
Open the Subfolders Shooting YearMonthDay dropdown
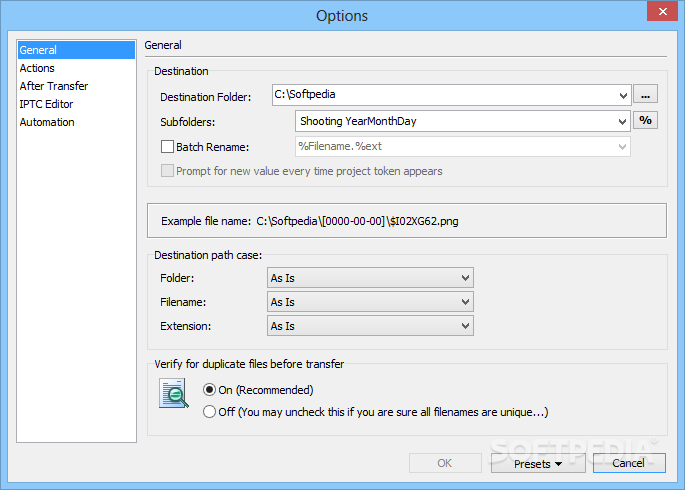[x=463, y=121]
